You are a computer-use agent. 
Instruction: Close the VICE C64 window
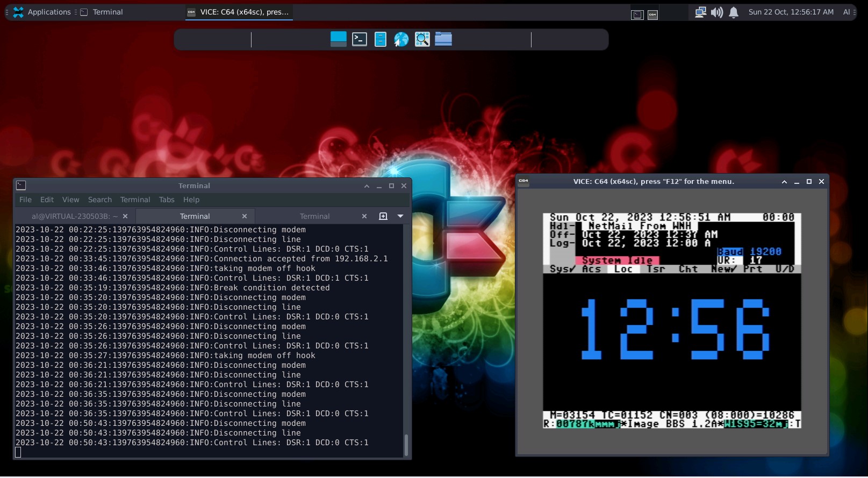821,182
